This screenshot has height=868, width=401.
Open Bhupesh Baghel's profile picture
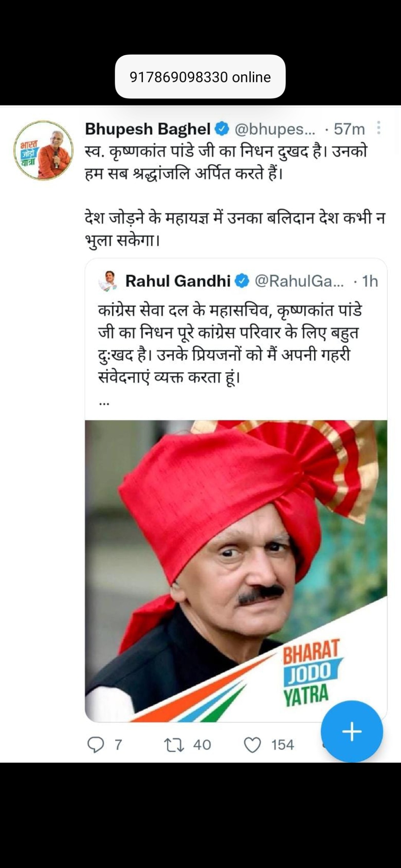[43, 150]
